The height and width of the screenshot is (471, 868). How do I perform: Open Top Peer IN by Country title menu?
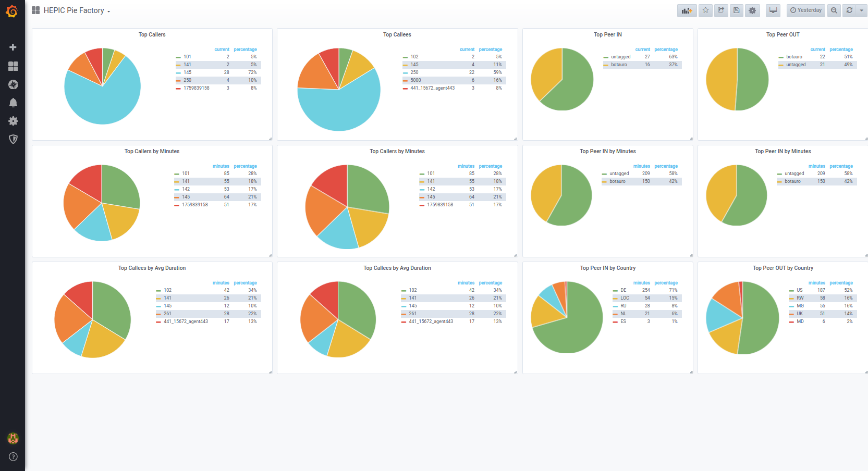(608, 268)
